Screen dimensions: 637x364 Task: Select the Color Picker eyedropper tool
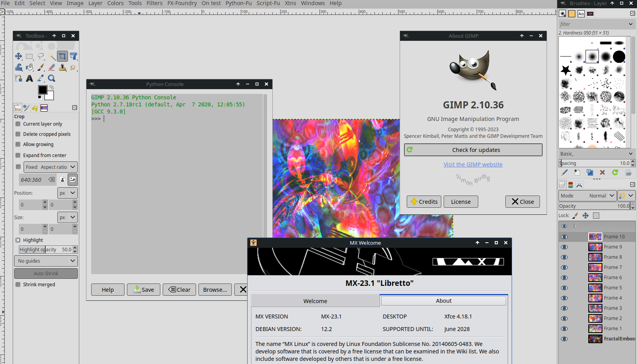40,78
